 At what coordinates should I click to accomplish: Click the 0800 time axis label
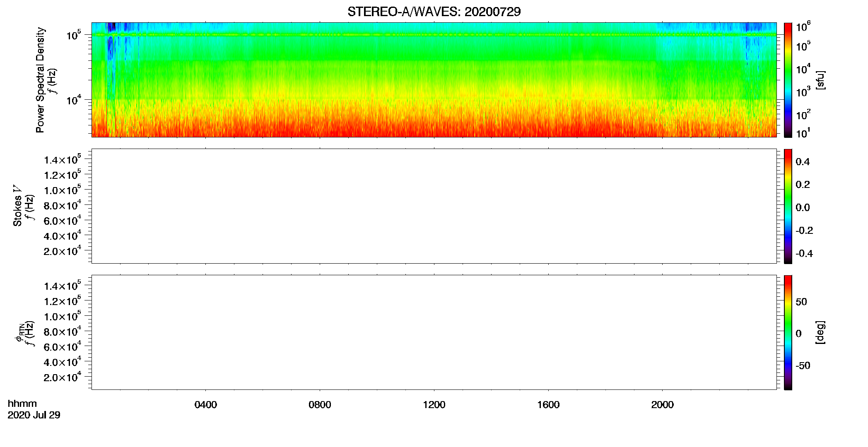pos(320,405)
